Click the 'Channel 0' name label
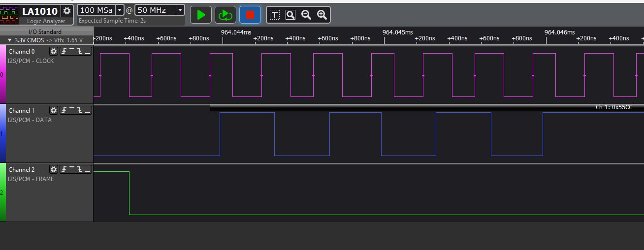Image resolution: width=644 pixels, height=250 pixels. (22, 52)
